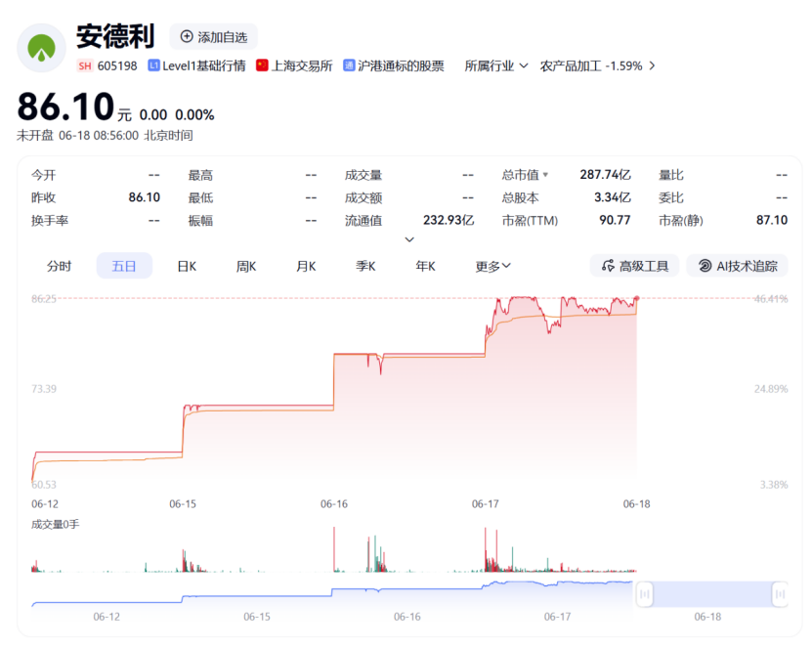Switch to the 分时 chart tab

click(x=59, y=266)
